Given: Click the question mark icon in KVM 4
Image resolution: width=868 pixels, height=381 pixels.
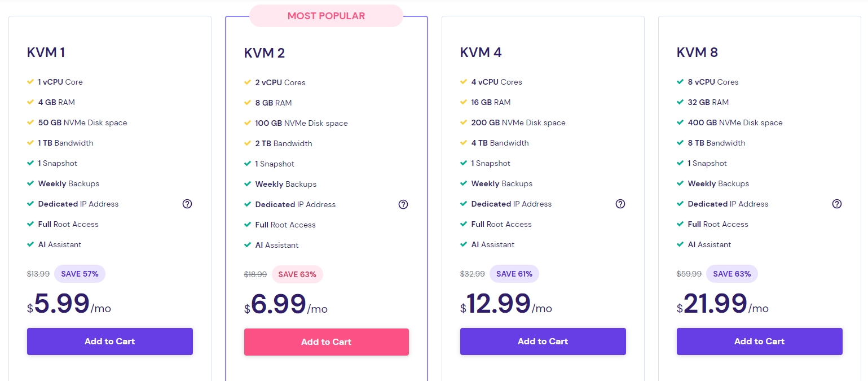Looking at the screenshot, I should point(620,204).
